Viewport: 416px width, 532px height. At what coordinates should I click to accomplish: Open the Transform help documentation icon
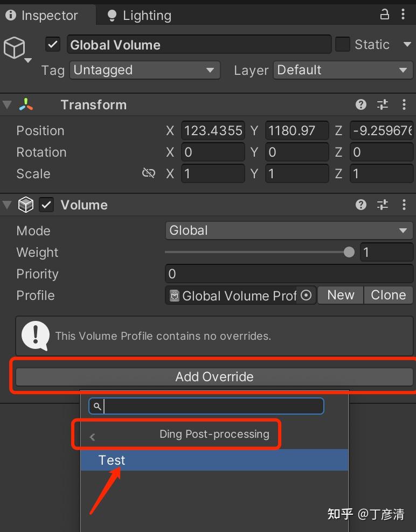[x=360, y=104]
